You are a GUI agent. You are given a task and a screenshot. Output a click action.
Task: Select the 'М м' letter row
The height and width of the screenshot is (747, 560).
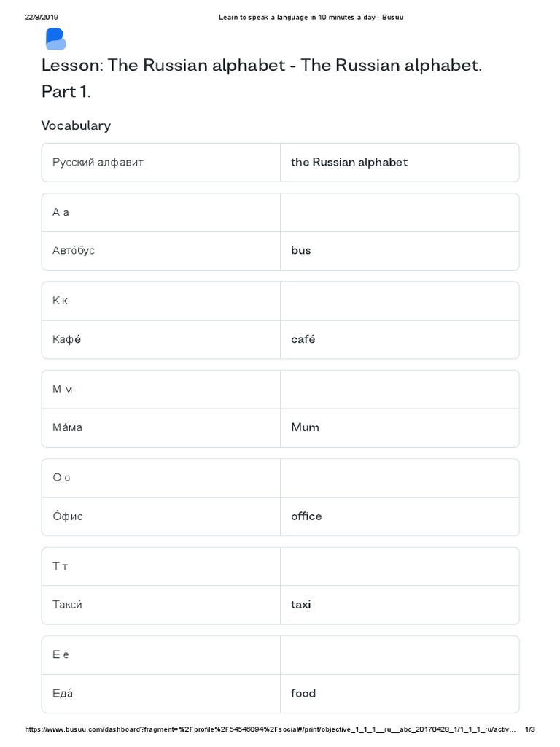[63, 390]
